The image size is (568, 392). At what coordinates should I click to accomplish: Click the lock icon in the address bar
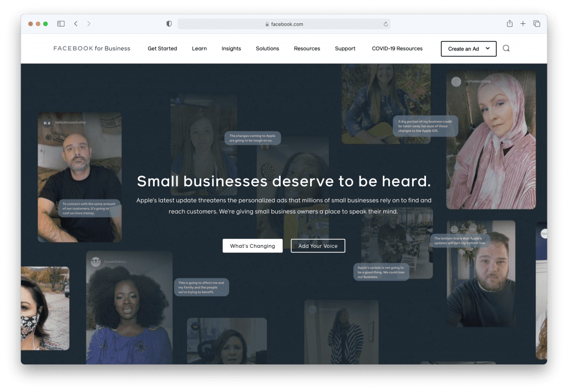(267, 24)
